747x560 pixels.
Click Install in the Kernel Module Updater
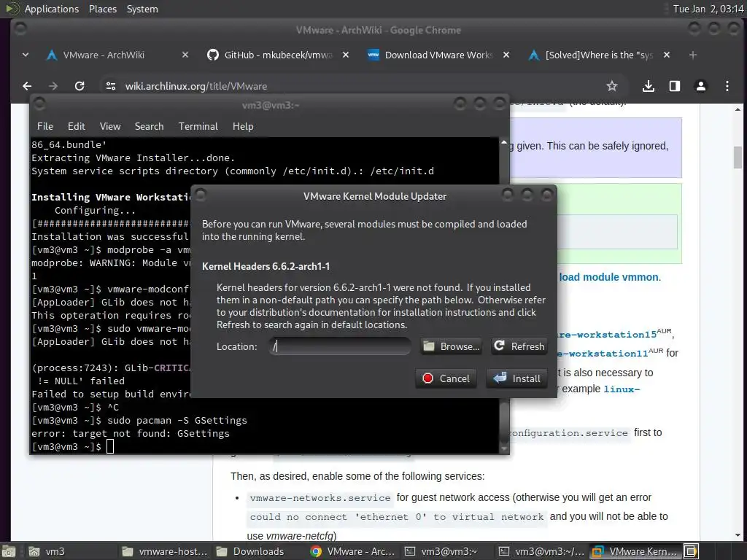coord(516,378)
